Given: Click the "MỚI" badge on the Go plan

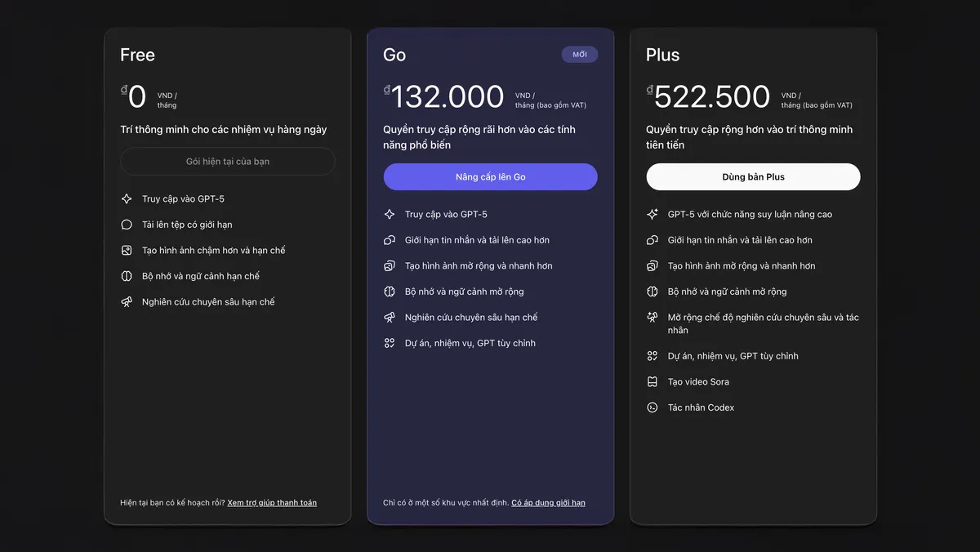Looking at the screenshot, I should click(580, 55).
